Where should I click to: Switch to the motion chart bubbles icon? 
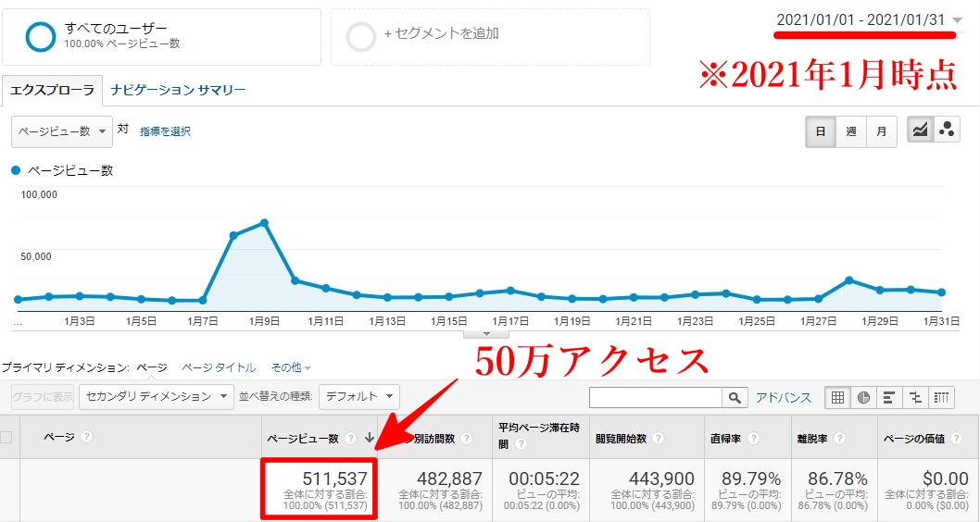coord(947,130)
